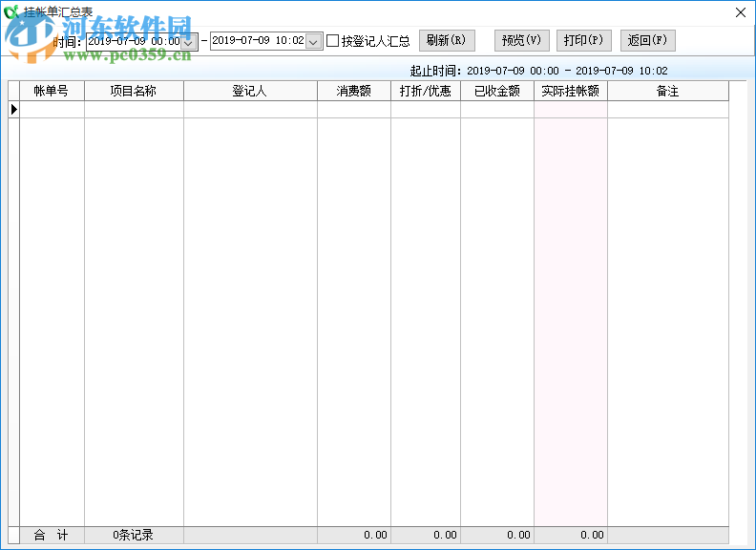Click the 打折/优惠 column header
Image resolution: width=756 pixels, height=550 pixels.
426,91
